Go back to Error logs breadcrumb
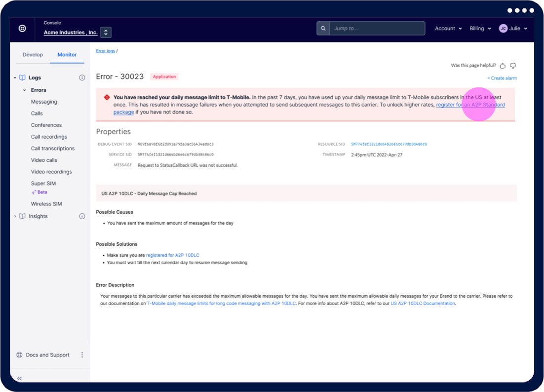 [106, 51]
